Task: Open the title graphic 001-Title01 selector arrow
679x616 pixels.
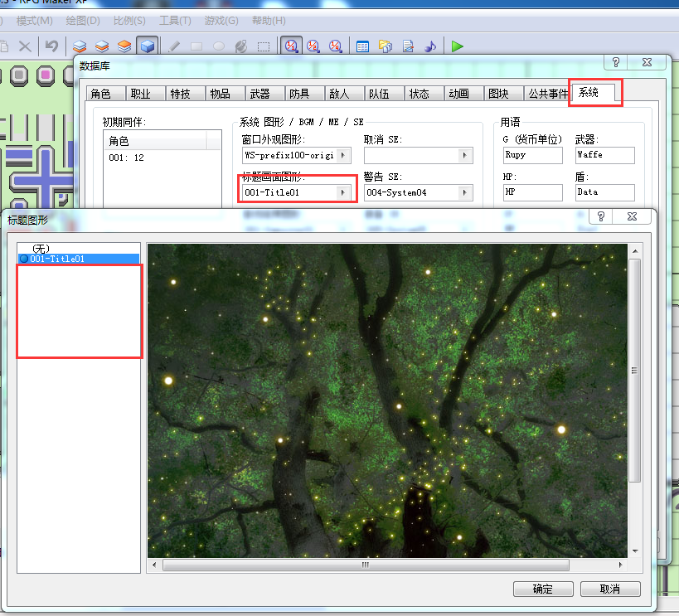Action: point(343,192)
